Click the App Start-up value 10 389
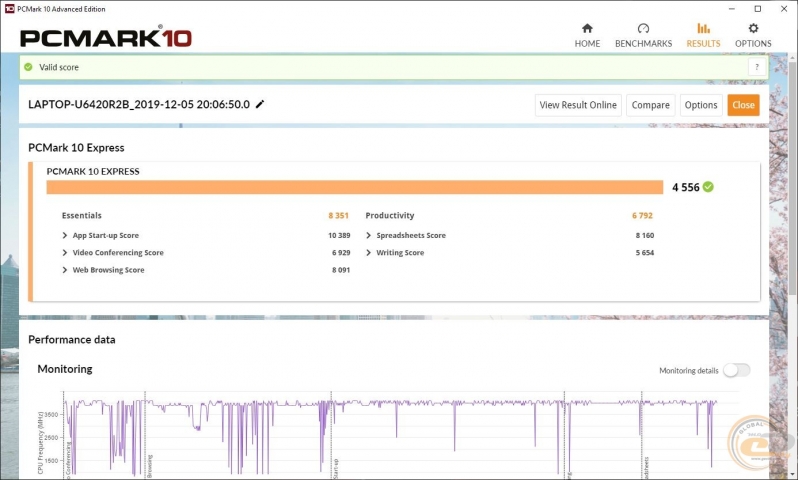 pos(339,235)
